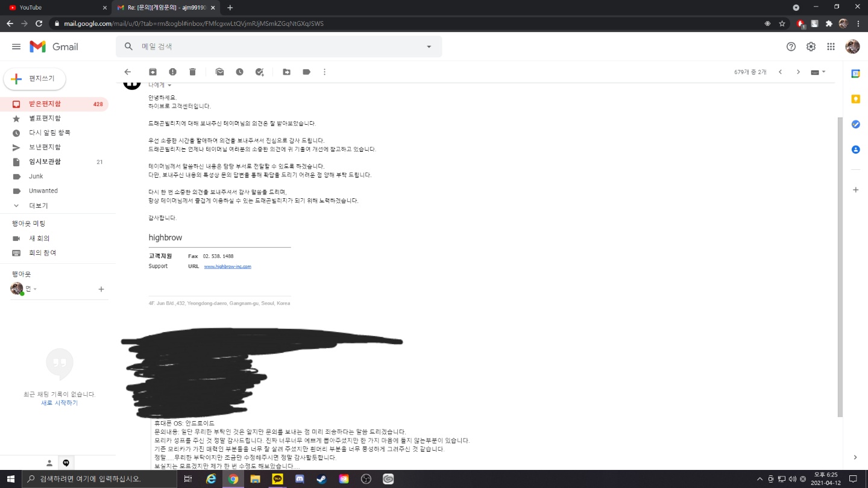Image resolution: width=868 pixels, height=488 pixels.
Task: Hide the side panel with bottom-right arrow
Action: click(855, 458)
